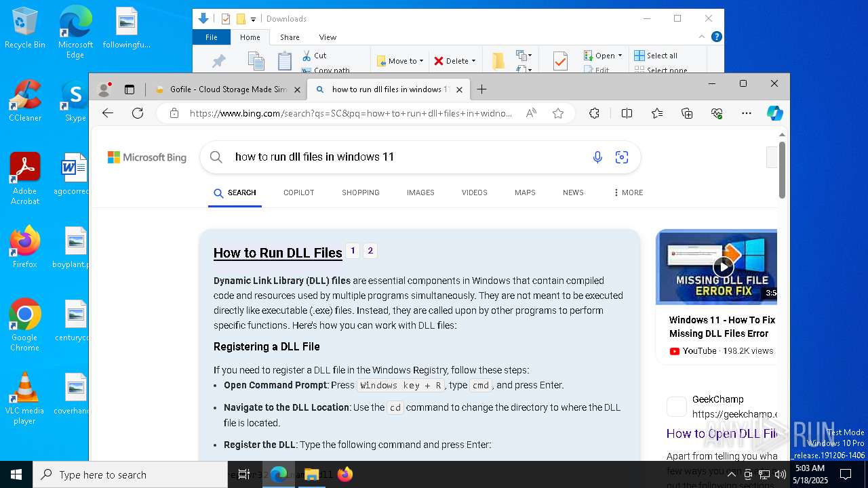Open the Windows Start button

point(16,474)
